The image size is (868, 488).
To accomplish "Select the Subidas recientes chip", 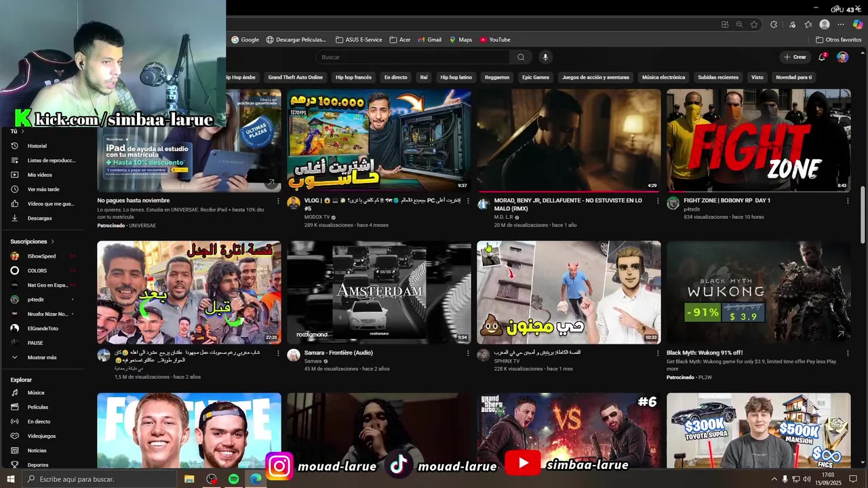I will [718, 77].
